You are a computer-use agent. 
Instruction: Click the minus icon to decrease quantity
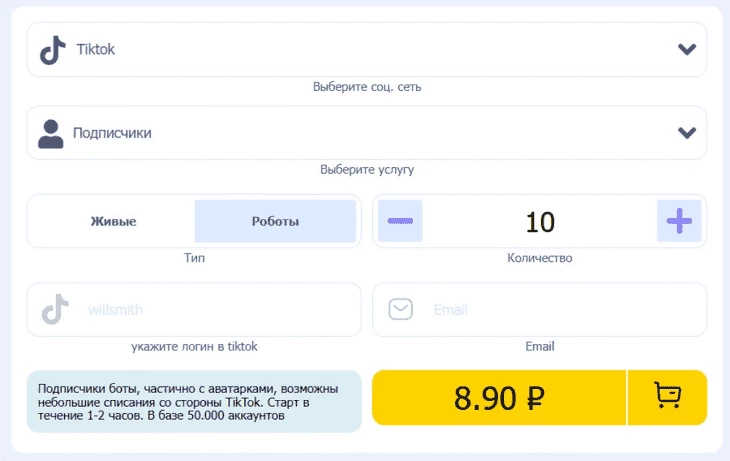pyautogui.click(x=400, y=221)
